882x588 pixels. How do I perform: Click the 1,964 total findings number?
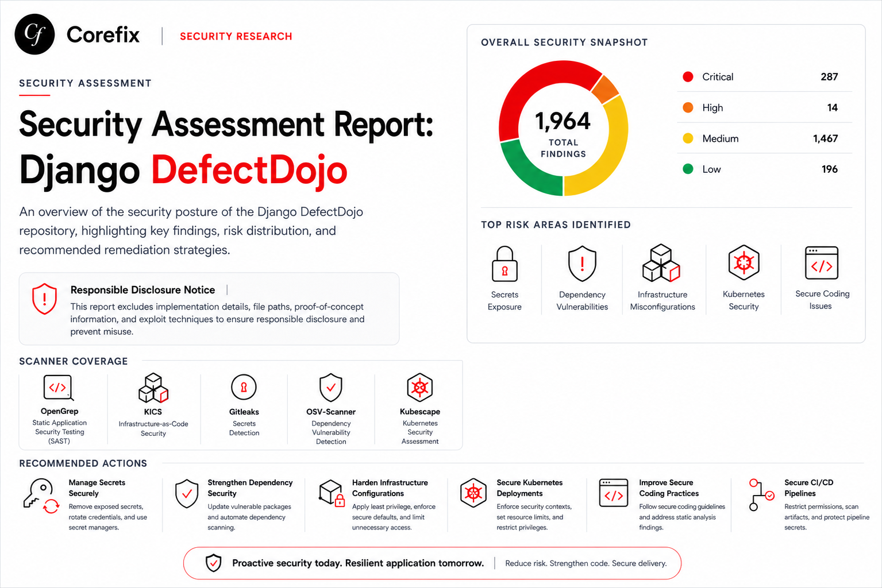[563, 121]
